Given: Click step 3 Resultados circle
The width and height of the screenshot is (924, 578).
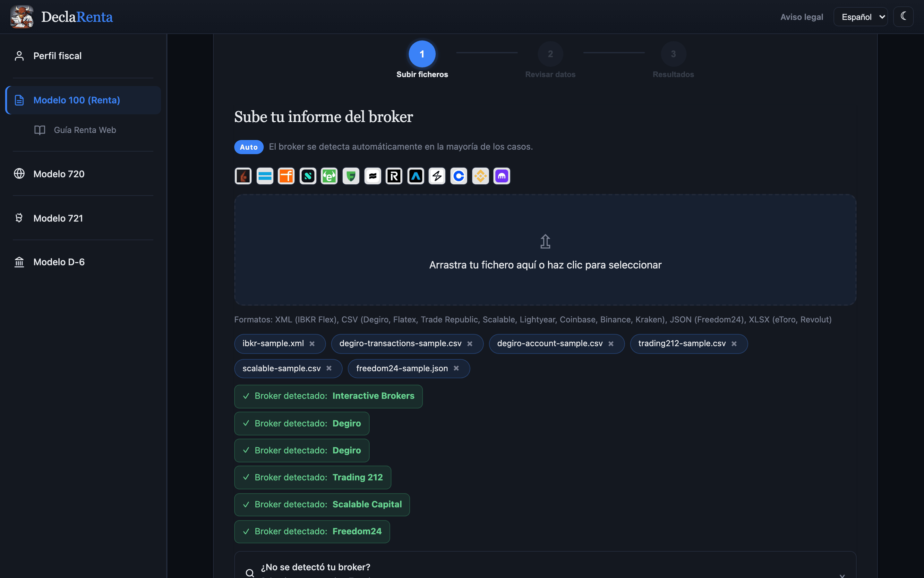Looking at the screenshot, I should (x=673, y=54).
